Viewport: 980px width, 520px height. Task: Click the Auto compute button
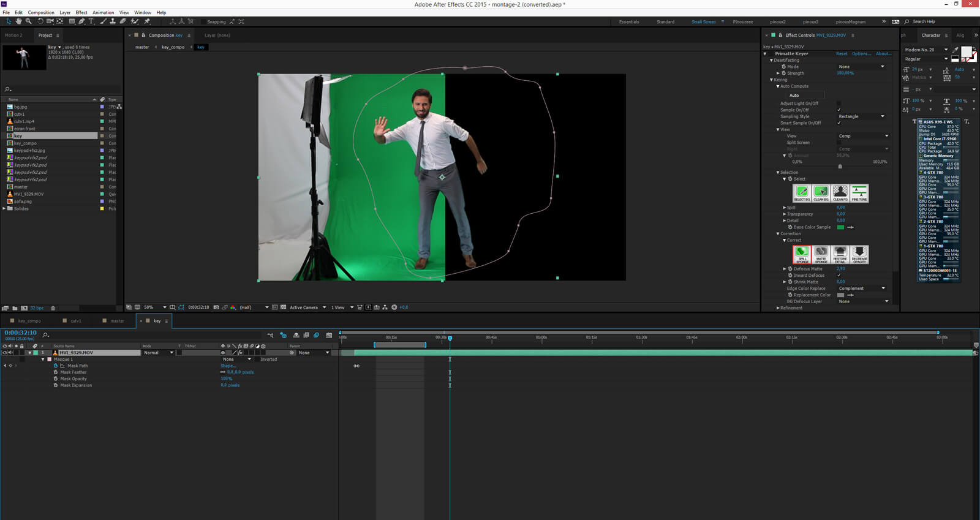805,95
